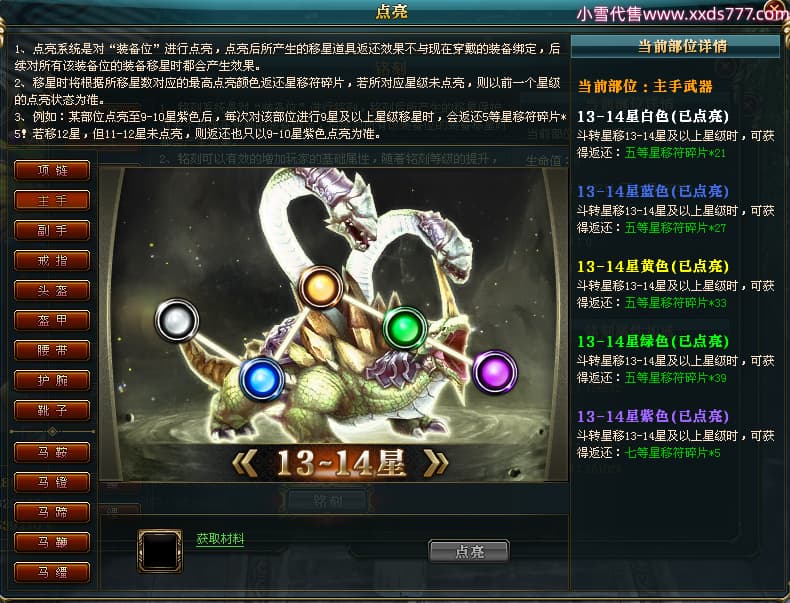Go to next star level arrow
Image resolution: width=790 pixels, height=603 pixels.
pos(436,463)
